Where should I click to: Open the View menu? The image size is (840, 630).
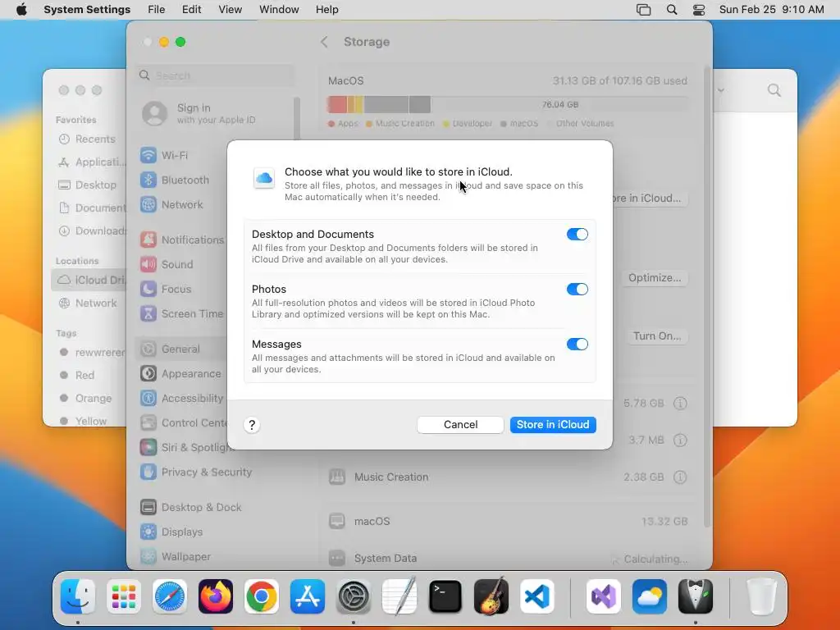(x=230, y=10)
